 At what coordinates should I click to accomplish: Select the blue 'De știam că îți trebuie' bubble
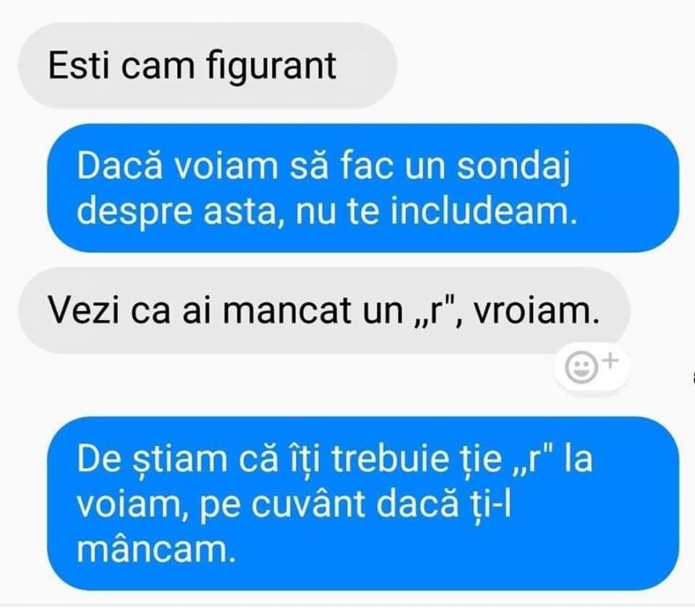(x=363, y=503)
